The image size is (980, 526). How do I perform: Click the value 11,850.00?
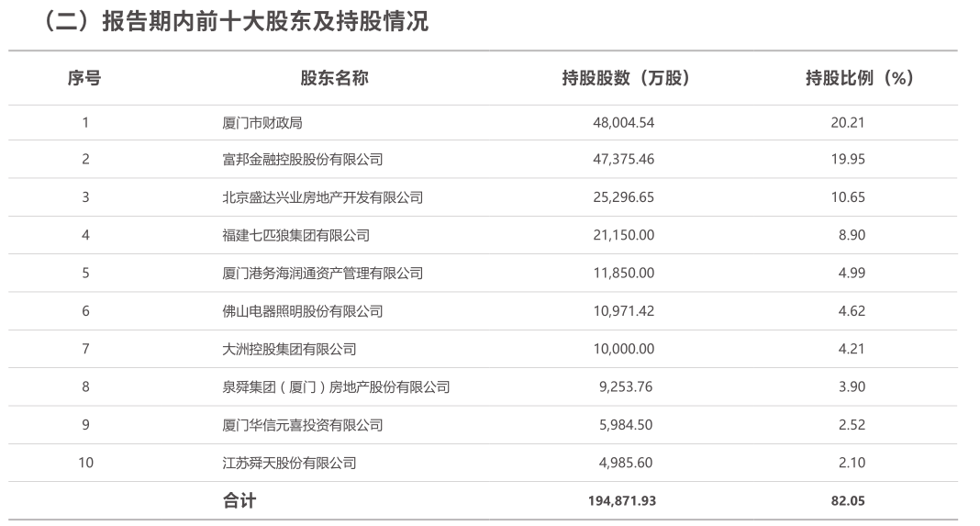[624, 274]
